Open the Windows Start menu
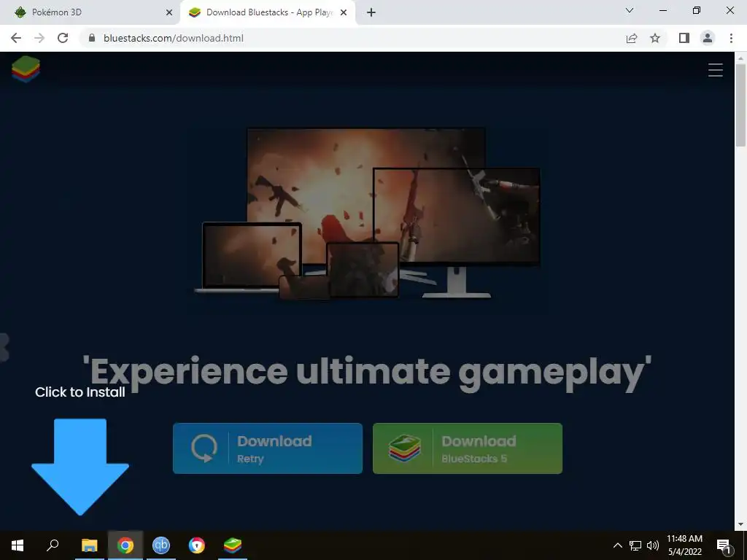The width and height of the screenshot is (747, 560). tap(18, 545)
